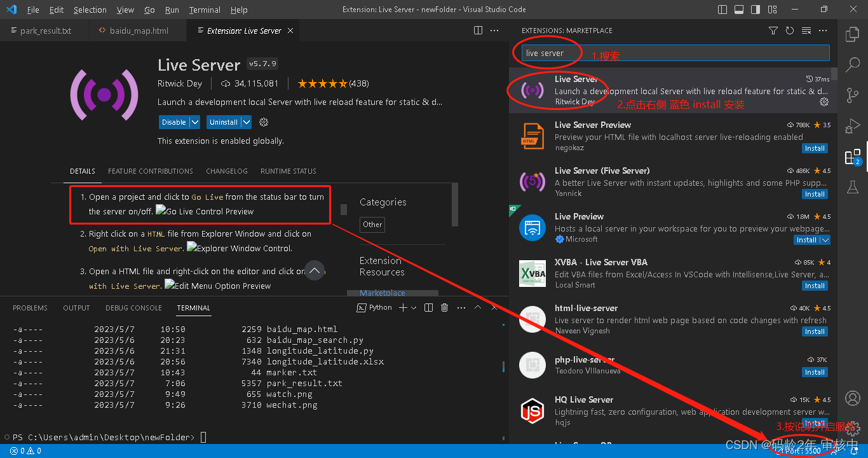Open the Run menu
Image resolution: width=868 pixels, height=458 pixels.
[x=172, y=10]
